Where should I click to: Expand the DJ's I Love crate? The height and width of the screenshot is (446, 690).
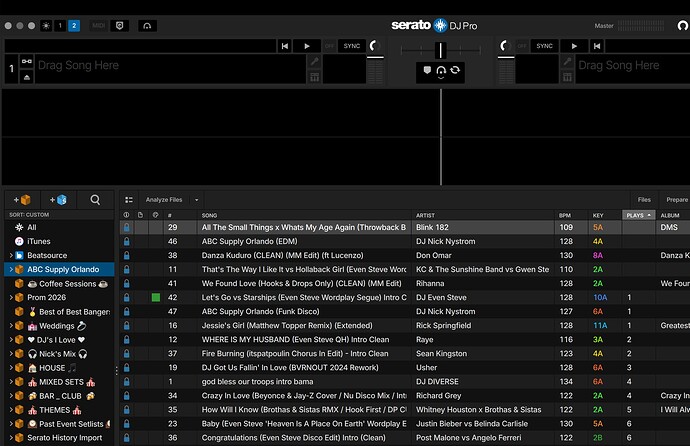(x=11, y=340)
